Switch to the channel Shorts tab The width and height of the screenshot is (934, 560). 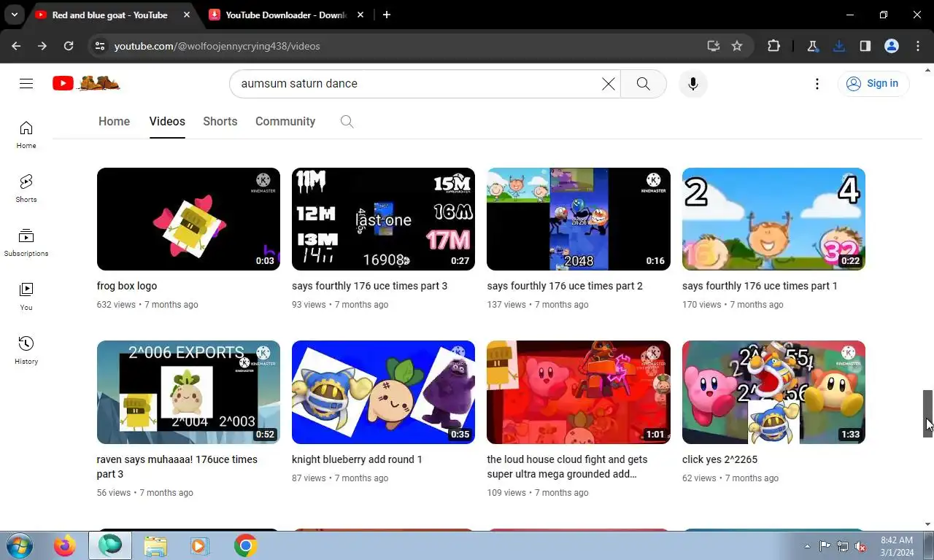point(220,122)
